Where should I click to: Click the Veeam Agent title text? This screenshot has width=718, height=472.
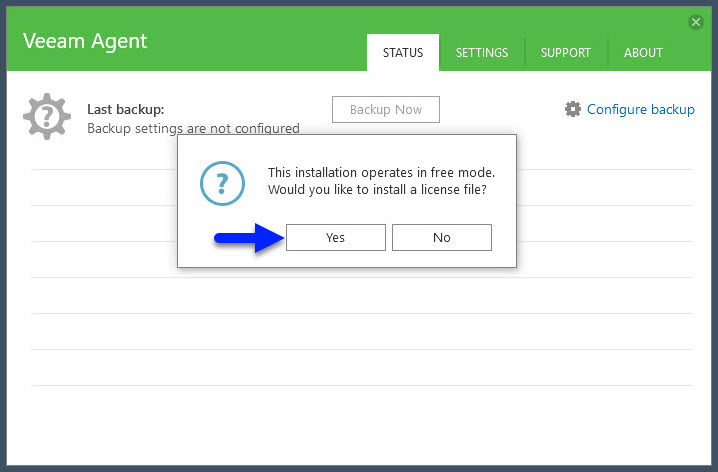[84, 41]
